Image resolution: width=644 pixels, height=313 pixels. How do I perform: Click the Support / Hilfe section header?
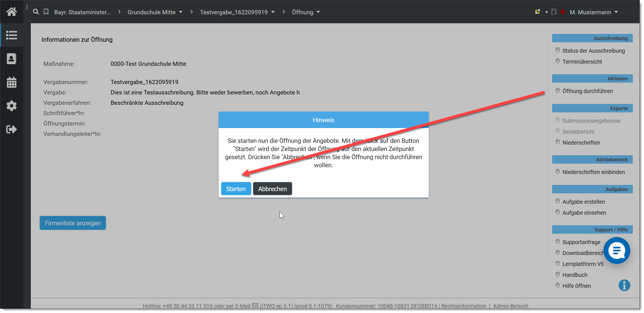point(592,230)
